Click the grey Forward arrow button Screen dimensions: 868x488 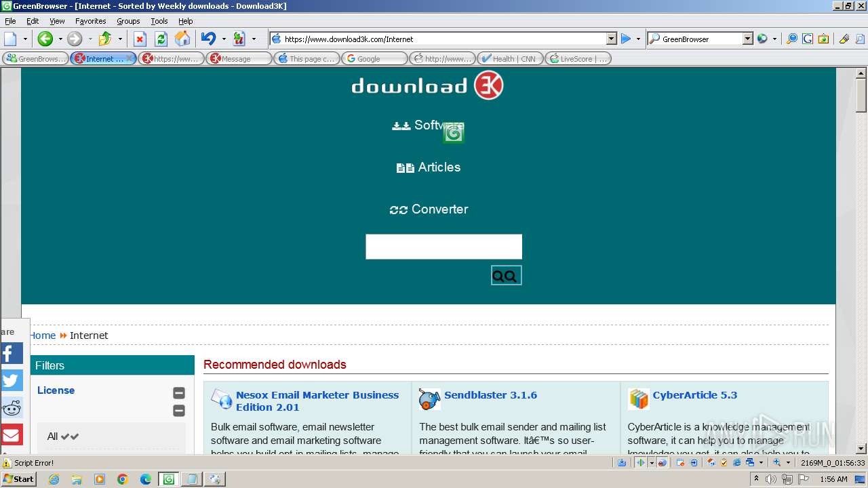point(75,39)
